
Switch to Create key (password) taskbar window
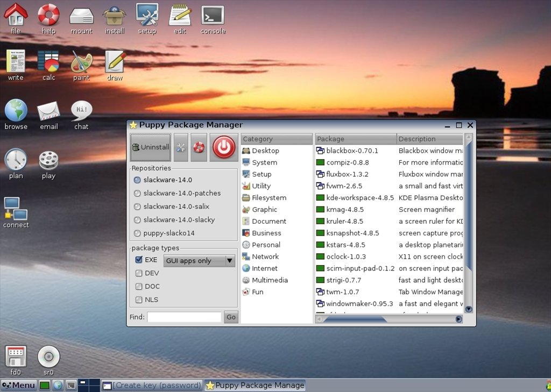[x=152, y=386]
